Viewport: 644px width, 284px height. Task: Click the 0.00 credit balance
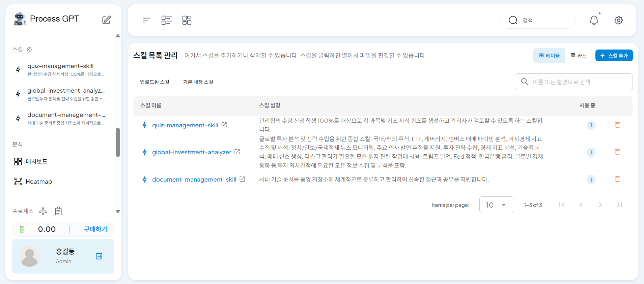coord(47,229)
